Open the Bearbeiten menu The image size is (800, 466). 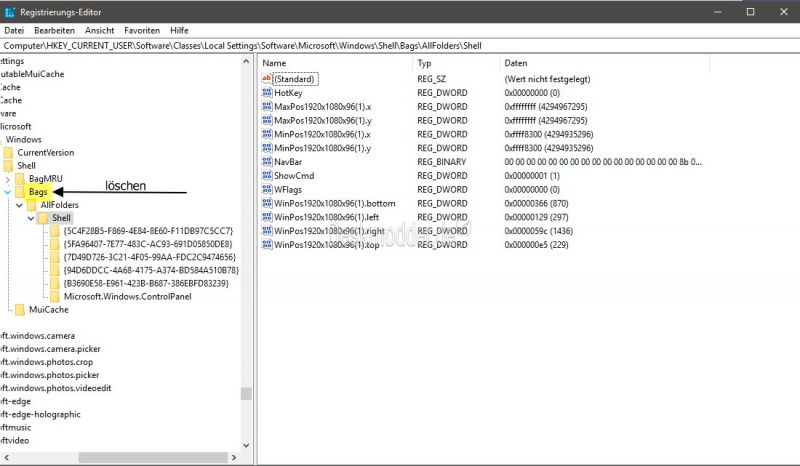[55, 30]
